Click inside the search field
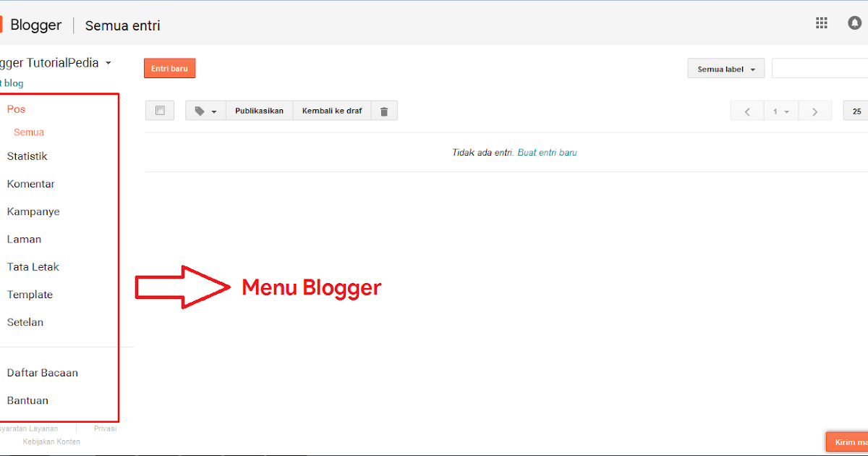Image resolution: width=868 pixels, height=456 pixels. point(825,68)
